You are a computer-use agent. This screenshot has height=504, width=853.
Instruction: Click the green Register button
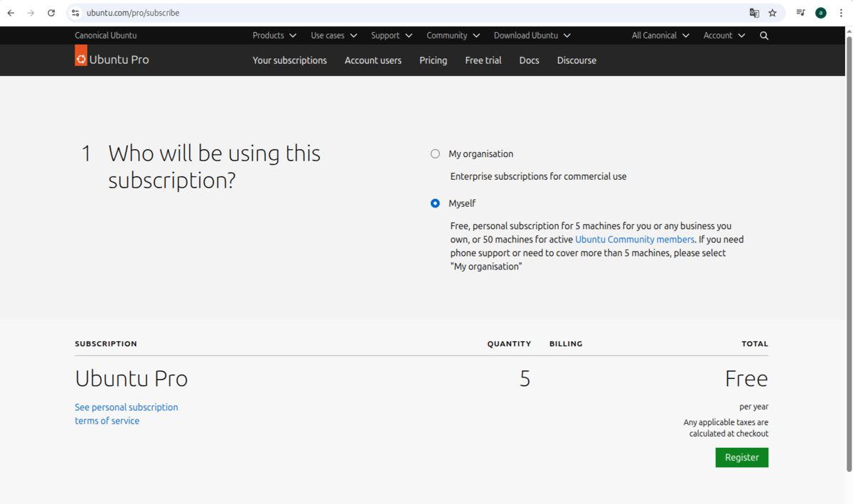coord(742,457)
